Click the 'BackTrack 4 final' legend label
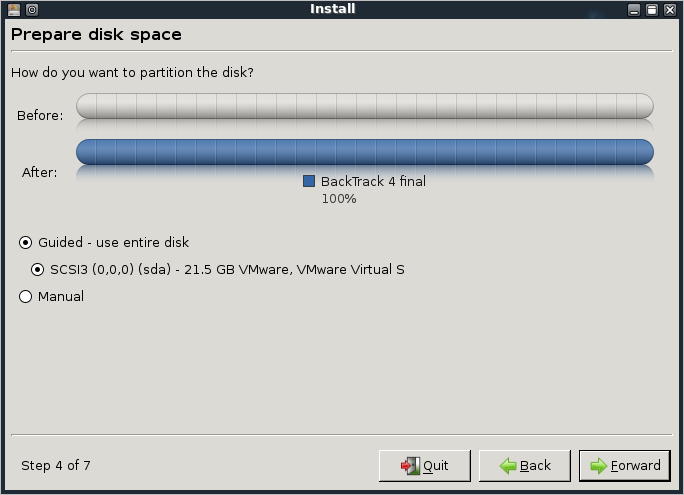This screenshot has height=495, width=684. [x=373, y=181]
